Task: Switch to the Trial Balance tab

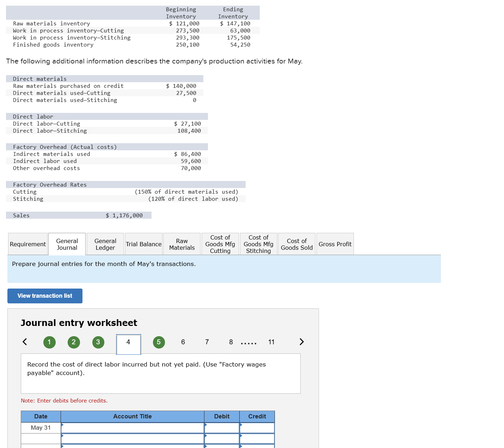Action: click(x=143, y=244)
